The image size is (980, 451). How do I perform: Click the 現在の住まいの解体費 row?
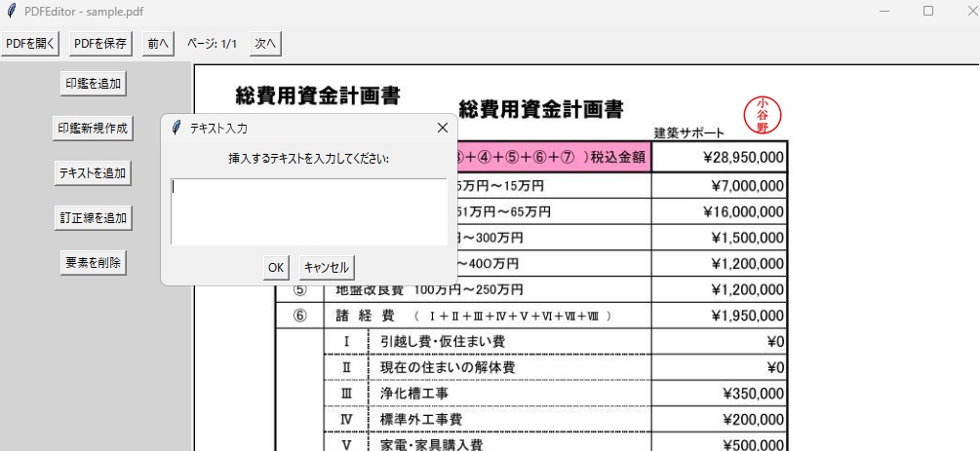448,367
